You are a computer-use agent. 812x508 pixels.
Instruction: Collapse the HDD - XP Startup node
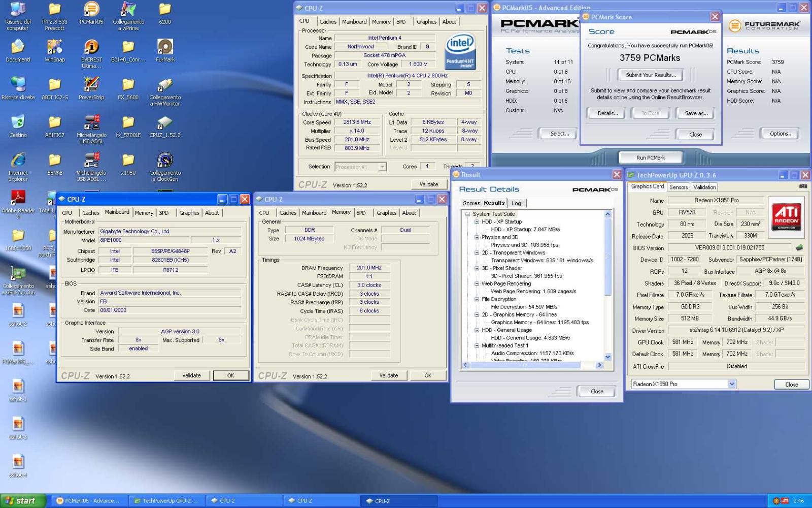(477, 221)
